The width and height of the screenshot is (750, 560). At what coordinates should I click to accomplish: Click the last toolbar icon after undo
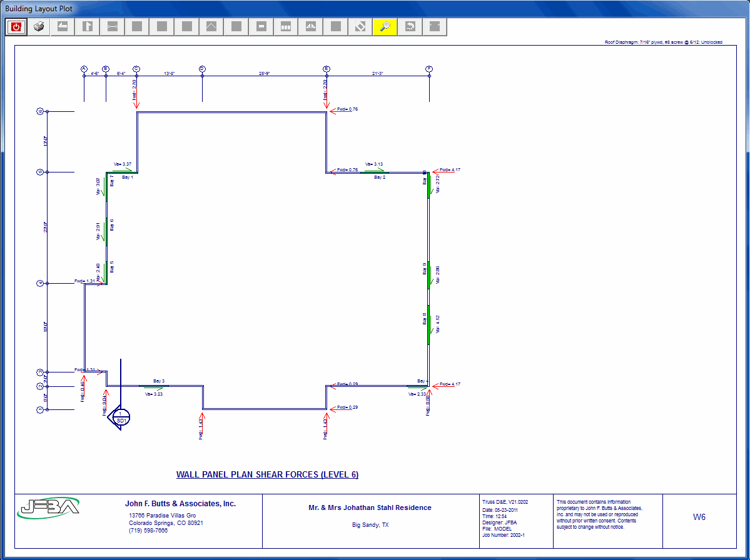435,27
